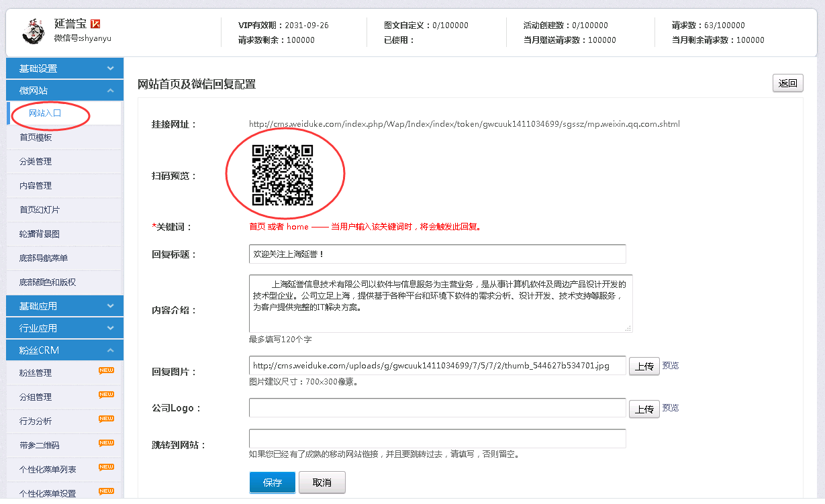
Task: Expand the 基础应用 section chevron
Action: pos(111,306)
